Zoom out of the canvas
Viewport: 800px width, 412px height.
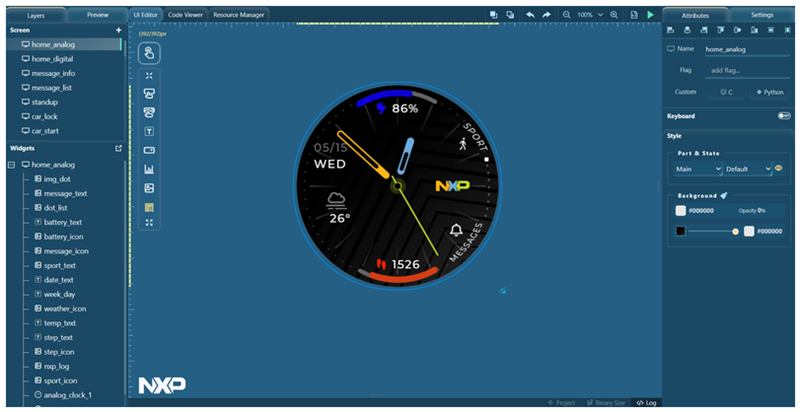566,15
